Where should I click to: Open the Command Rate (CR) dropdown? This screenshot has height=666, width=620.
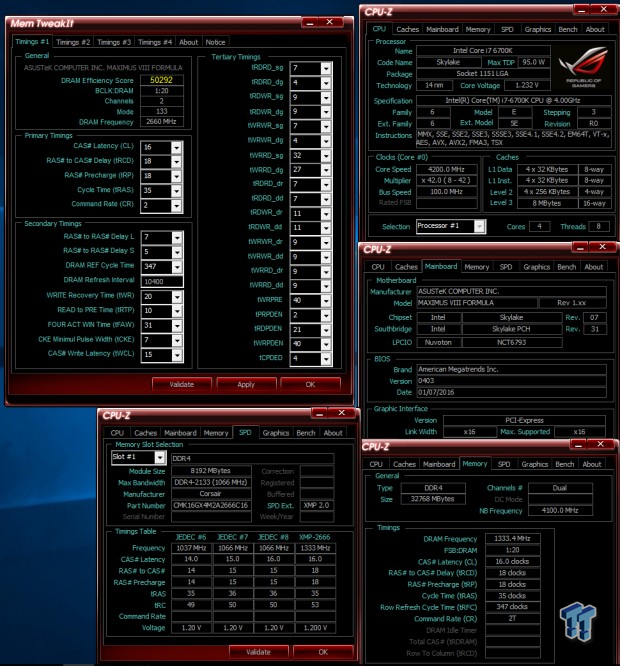pyautogui.click(x=176, y=206)
